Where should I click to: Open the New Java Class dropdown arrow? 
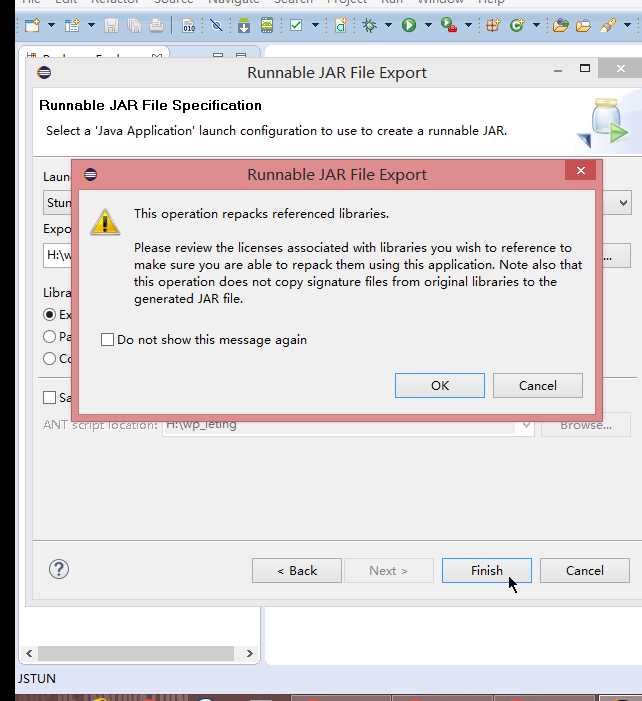536,25
